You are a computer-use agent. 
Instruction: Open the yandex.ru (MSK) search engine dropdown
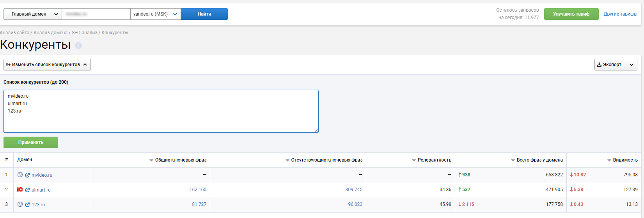point(156,14)
